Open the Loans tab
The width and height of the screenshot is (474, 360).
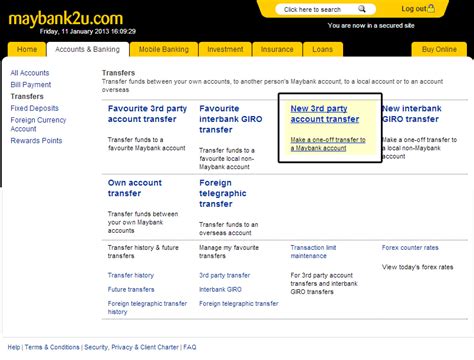[322, 49]
